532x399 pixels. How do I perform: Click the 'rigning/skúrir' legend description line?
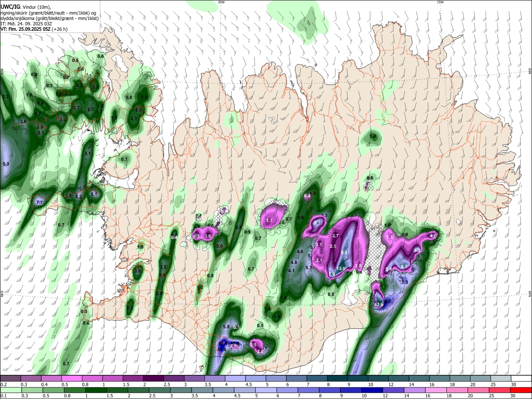click(48, 13)
